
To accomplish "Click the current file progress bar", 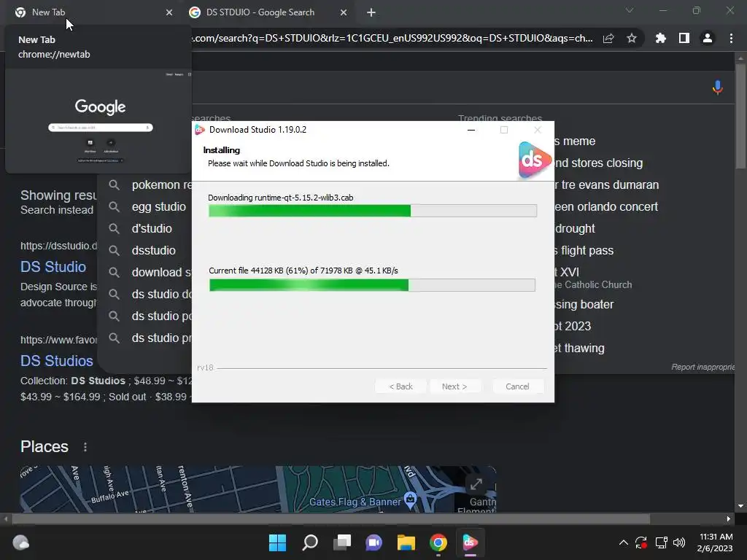I will (x=372, y=285).
